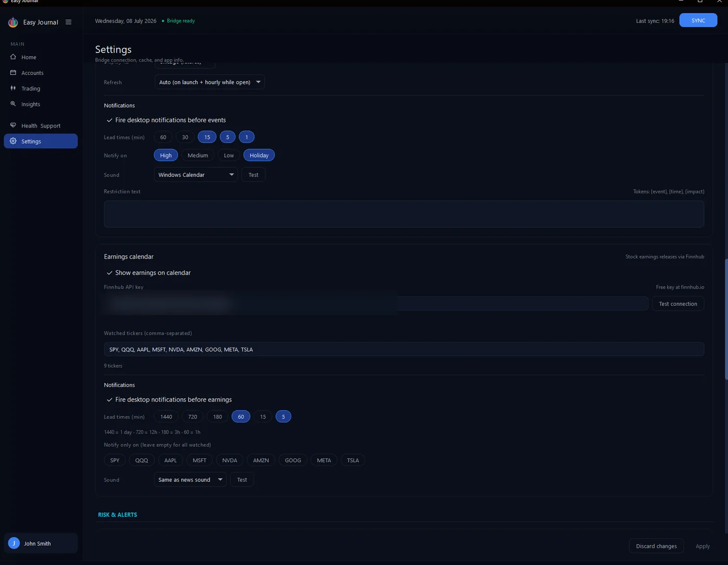Screen dimensions: 728x565
Task: Turn off the Holiday notify chip
Action: 259,156
